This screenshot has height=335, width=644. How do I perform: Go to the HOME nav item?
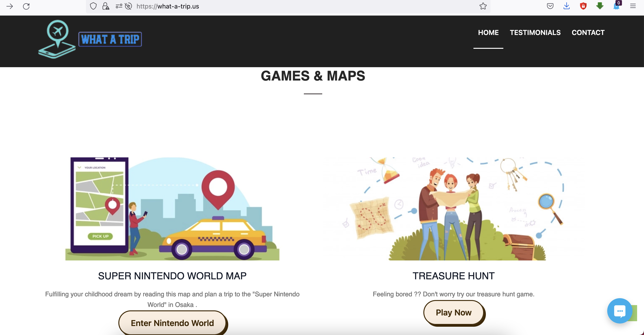coord(488,32)
